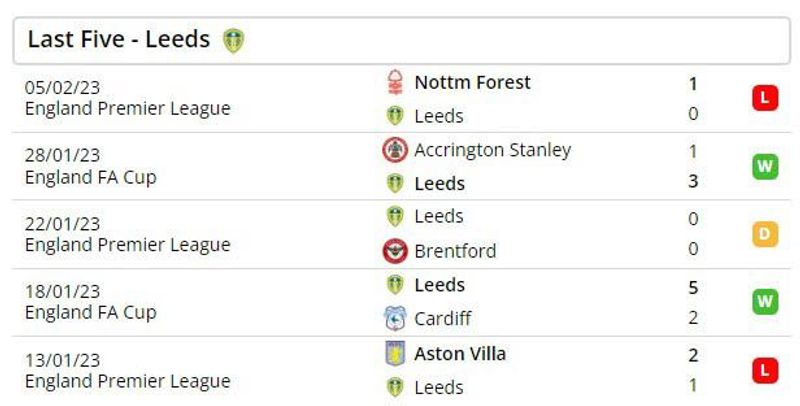Open the Accrington Stanley team link
This screenshot has width=800, height=406.
tap(492, 150)
